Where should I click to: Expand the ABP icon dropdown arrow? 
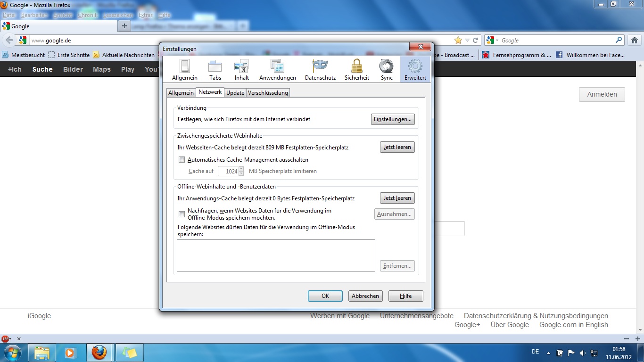tap(11, 338)
